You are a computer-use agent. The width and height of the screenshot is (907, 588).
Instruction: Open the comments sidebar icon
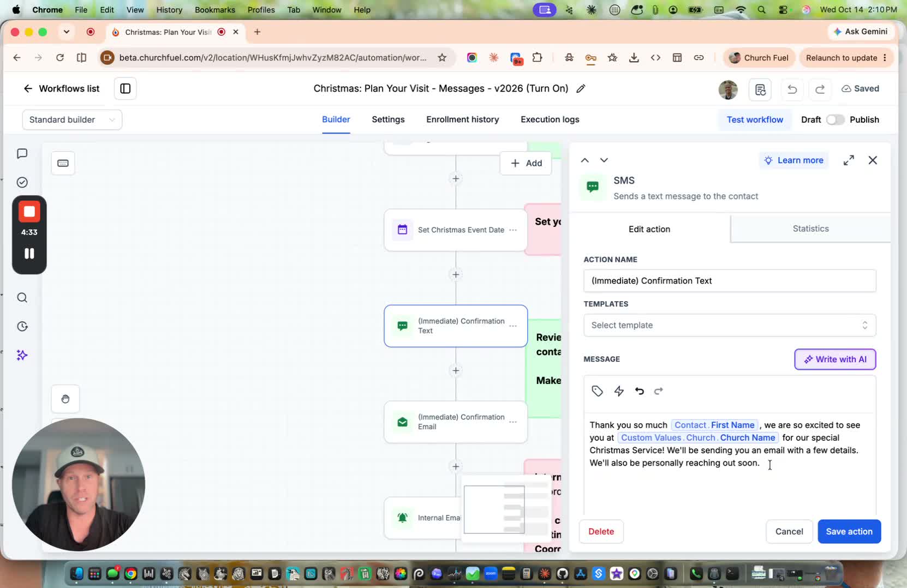[22, 154]
